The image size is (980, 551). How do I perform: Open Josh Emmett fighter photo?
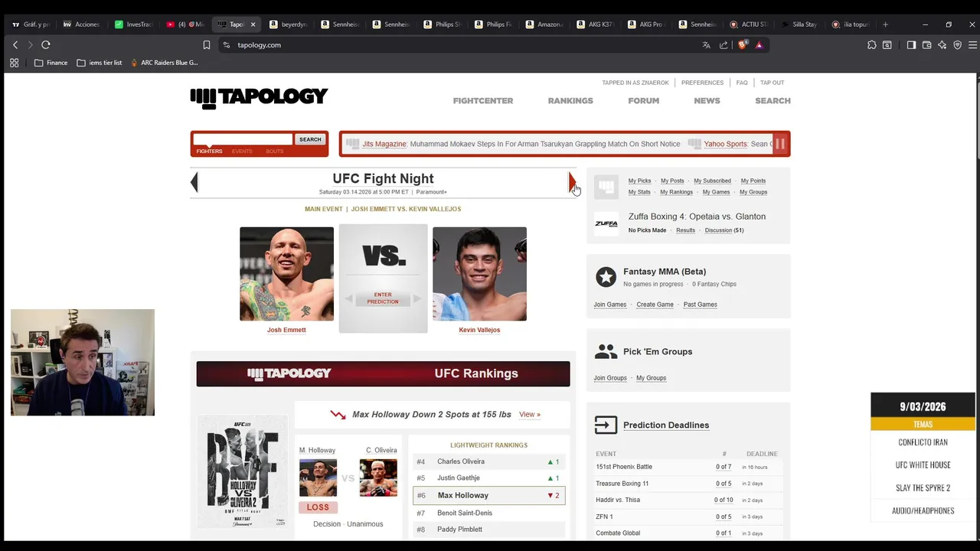click(x=286, y=274)
